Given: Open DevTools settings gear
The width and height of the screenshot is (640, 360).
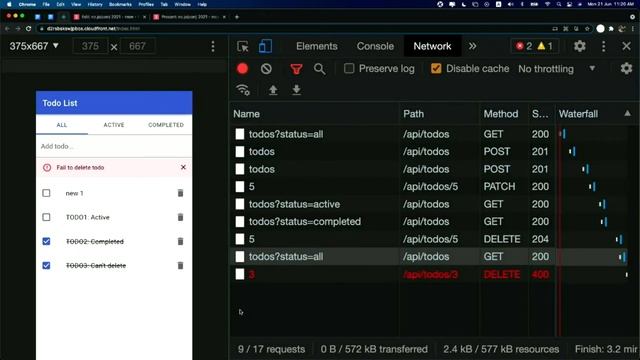Looking at the screenshot, I should click(580, 46).
